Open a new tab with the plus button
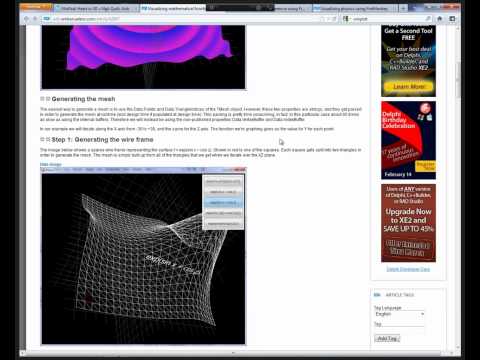The height and width of the screenshot is (360, 480). coord(403,9)
